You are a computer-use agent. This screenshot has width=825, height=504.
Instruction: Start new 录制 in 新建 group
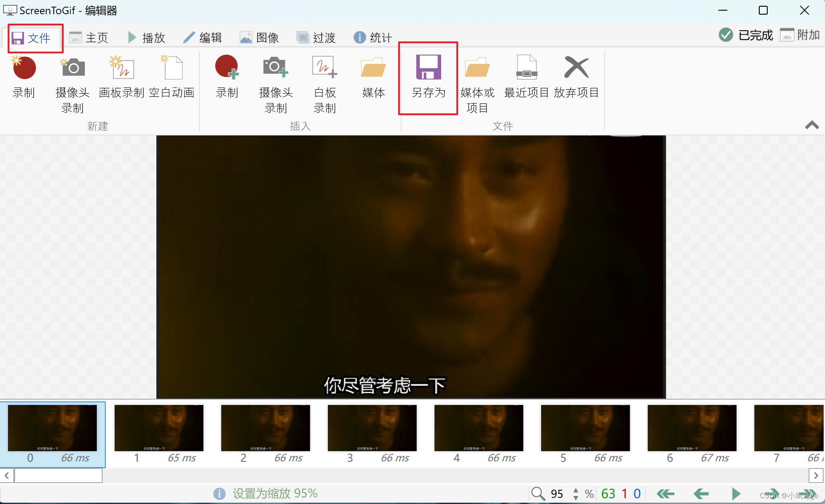24,78
